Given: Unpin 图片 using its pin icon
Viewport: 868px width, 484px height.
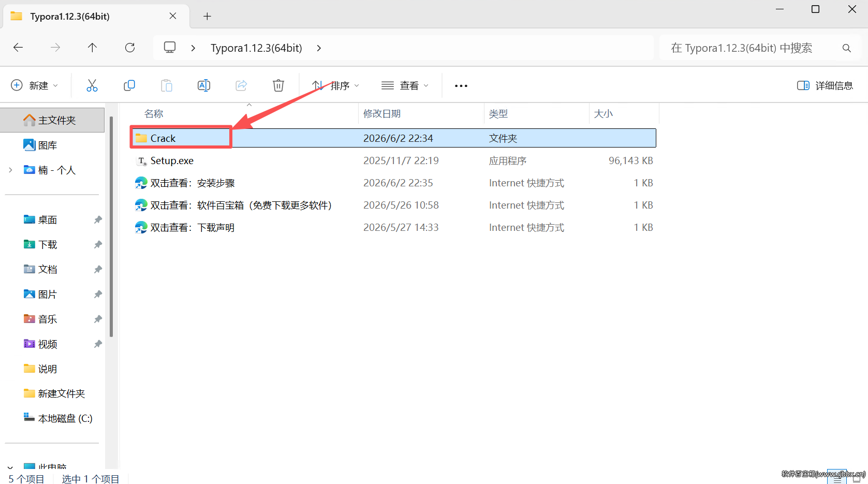Looking at the screenshot, I should [x=97, y=295].
